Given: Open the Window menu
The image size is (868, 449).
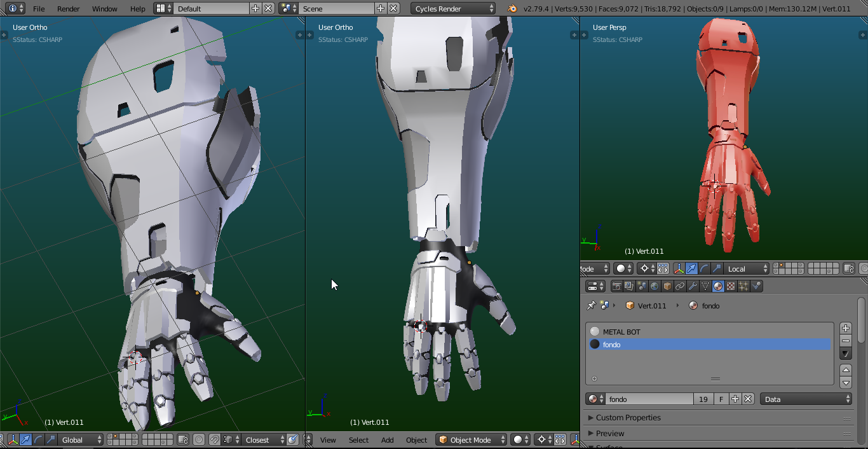Looking at the screenshot, I should coord(104,8).
